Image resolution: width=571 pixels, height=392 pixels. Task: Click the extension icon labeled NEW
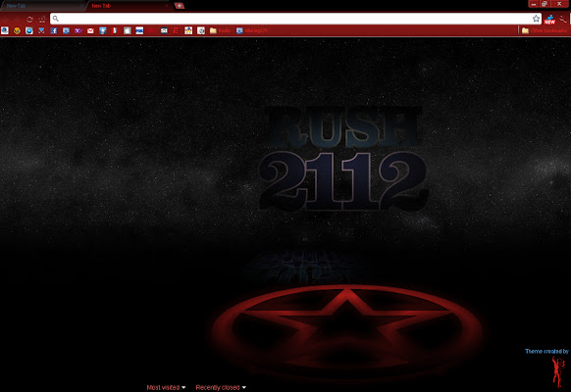(x=549, y=20)
